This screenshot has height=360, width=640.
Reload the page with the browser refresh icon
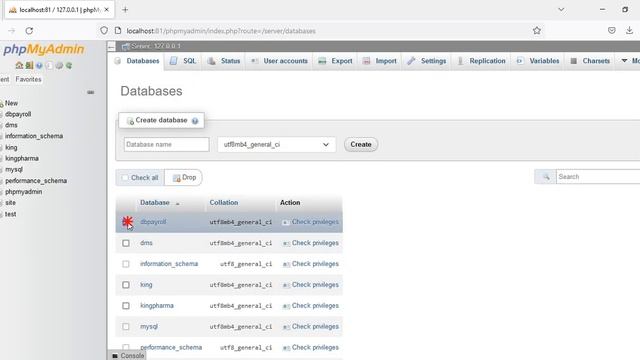29,31
